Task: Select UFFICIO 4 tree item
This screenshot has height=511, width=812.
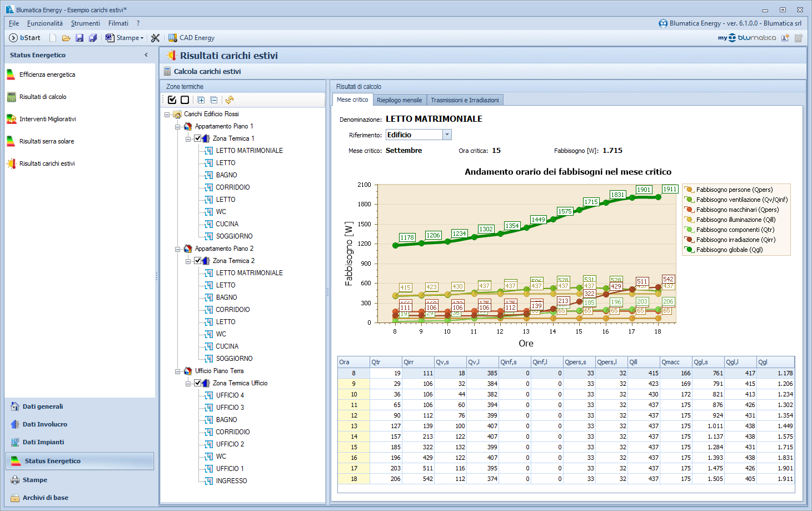Action: [x=230, y=395]
